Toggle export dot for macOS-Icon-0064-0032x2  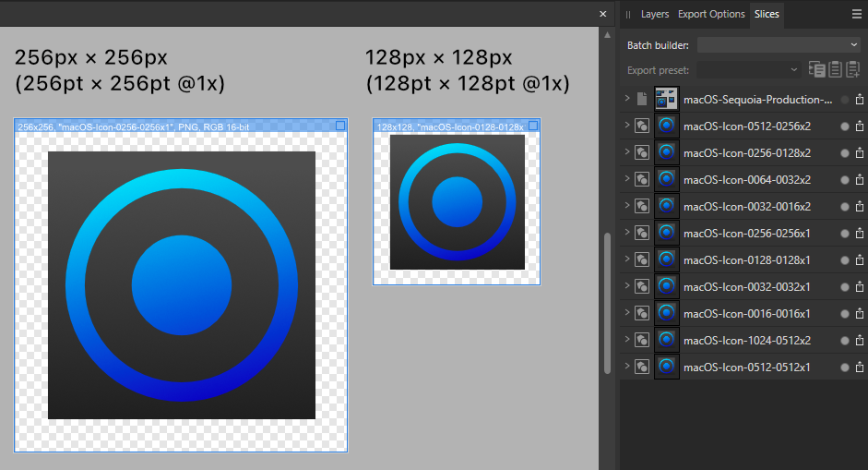coord(845,179)
